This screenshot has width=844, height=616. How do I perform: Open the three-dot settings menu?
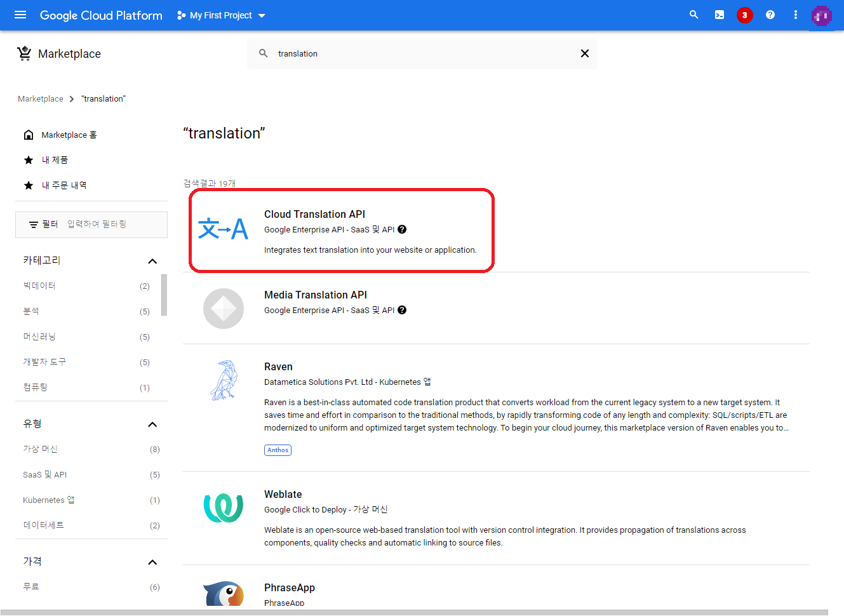pyautogui.click(x=795, y=15)
